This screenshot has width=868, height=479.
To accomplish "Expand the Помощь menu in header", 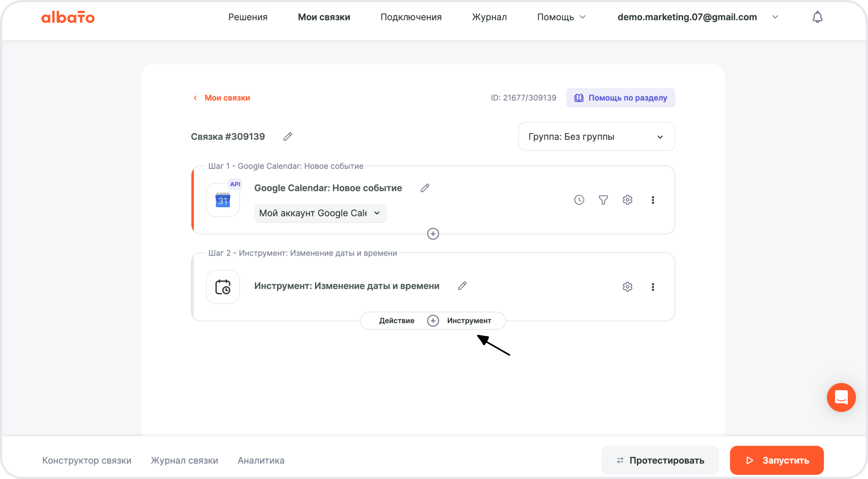I will click(x=561, y=17).
